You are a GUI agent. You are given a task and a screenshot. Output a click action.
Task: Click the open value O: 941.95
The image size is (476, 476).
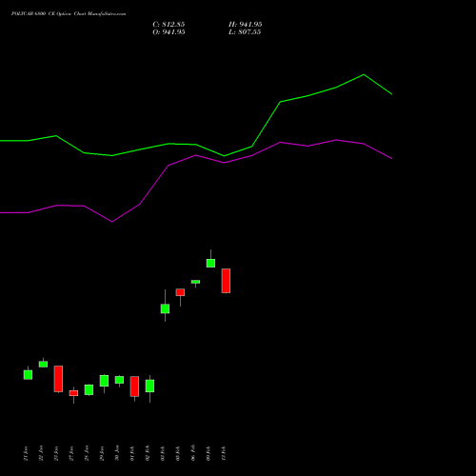[169, 32]
